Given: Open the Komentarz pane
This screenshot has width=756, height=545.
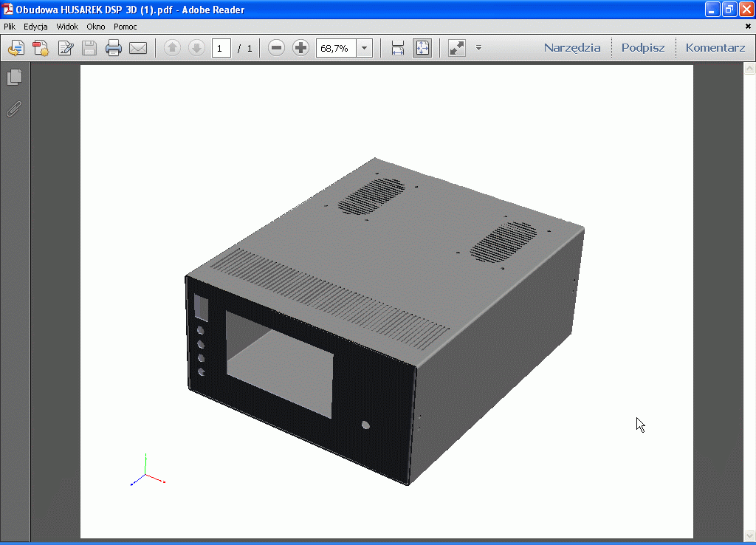Looking at the screenshot, I should tap(715, 48).
